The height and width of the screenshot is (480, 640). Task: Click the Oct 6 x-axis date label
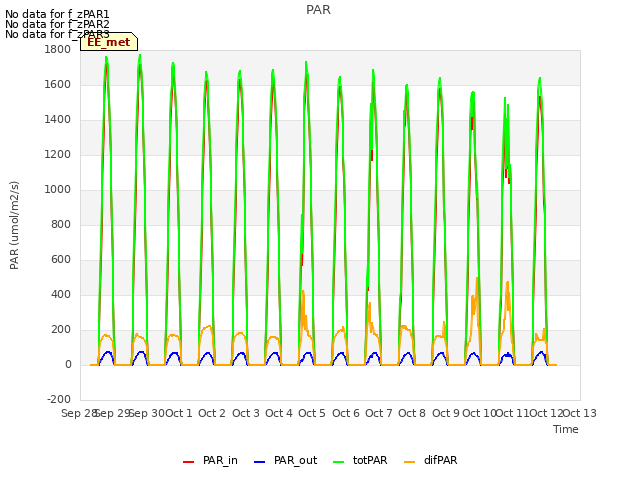[x=346, y=413]
